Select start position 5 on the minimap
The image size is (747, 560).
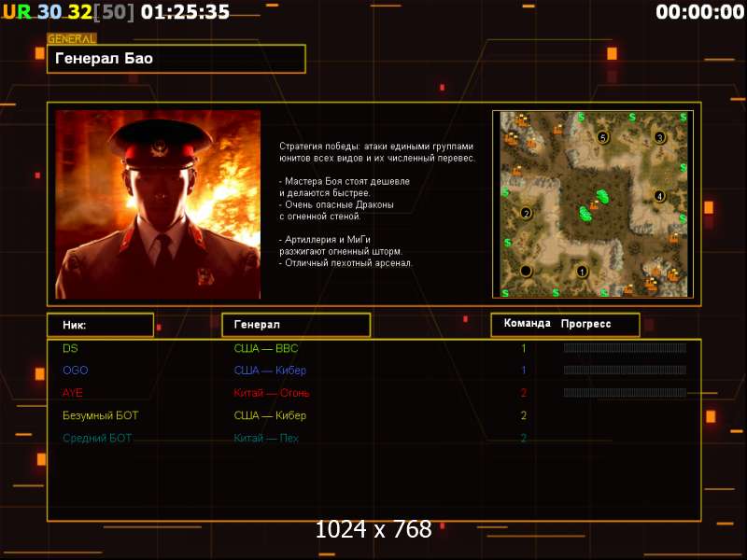click(x=602, y=137)
